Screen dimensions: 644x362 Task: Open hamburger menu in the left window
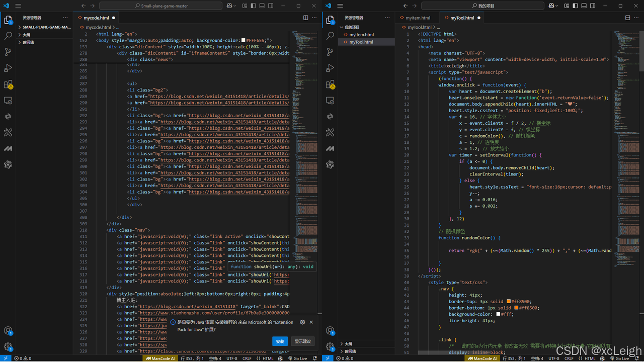(18, 6)
